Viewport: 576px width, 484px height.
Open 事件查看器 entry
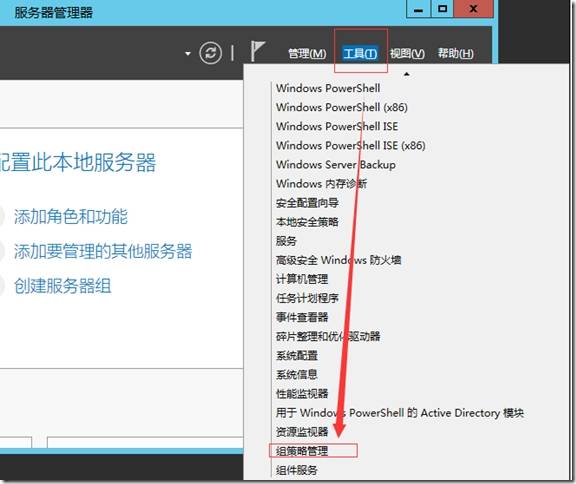[302, 317]
